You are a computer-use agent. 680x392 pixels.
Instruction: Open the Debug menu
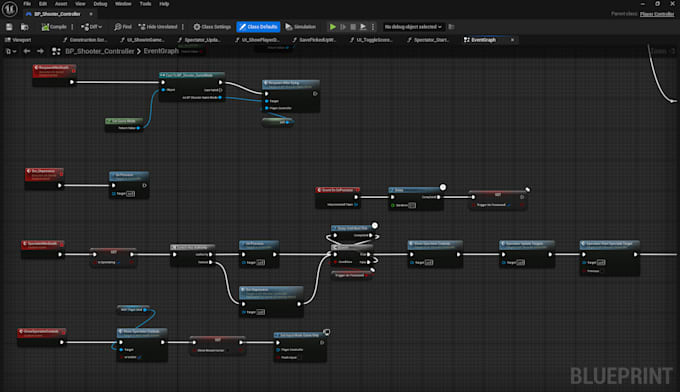point(100,4)
